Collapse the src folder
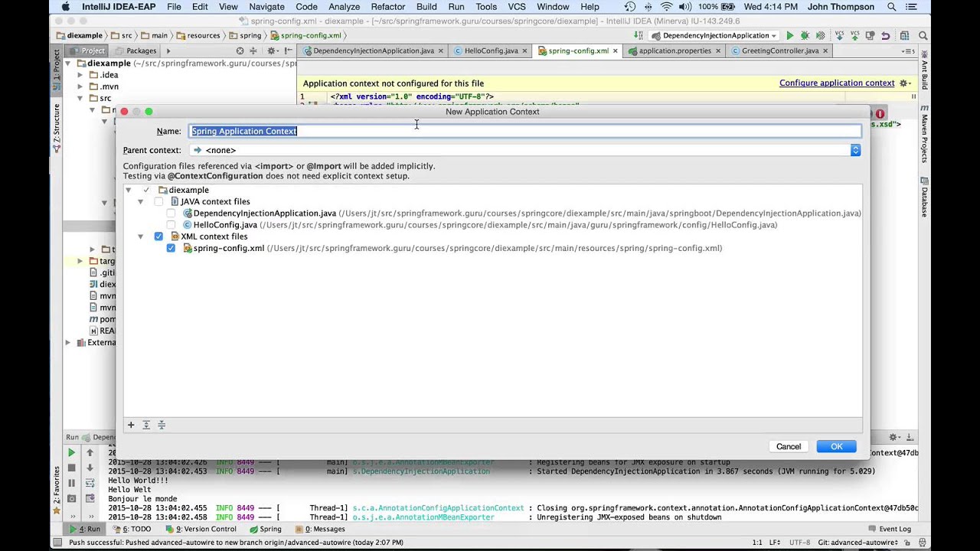Viewport: 980px width, 551px height. [x=80, y=98]
